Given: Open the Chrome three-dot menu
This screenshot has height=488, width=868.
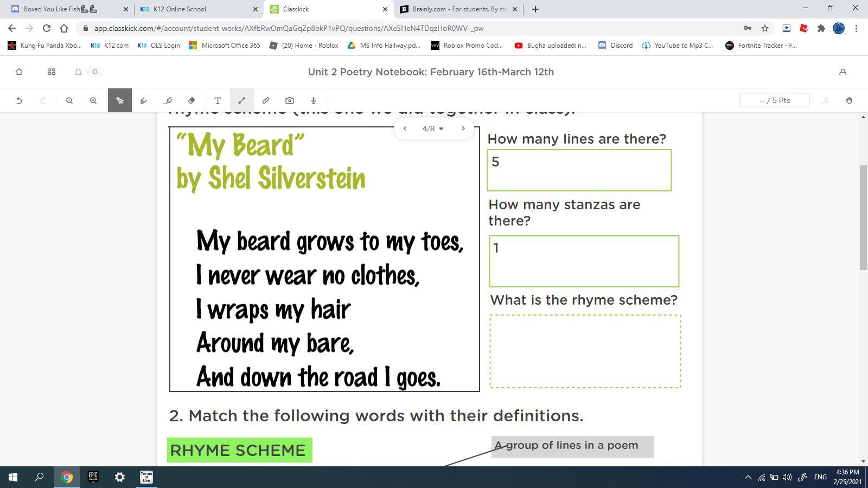Looking at the screenshot, I should pos(857,28).
